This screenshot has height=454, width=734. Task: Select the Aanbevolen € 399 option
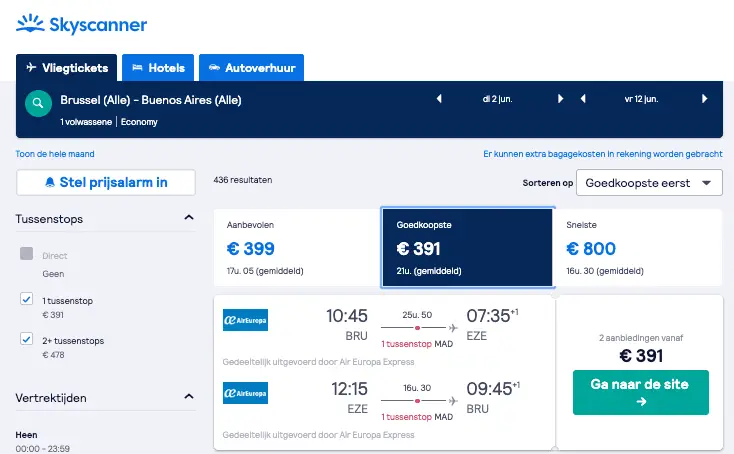coord(297,248)
